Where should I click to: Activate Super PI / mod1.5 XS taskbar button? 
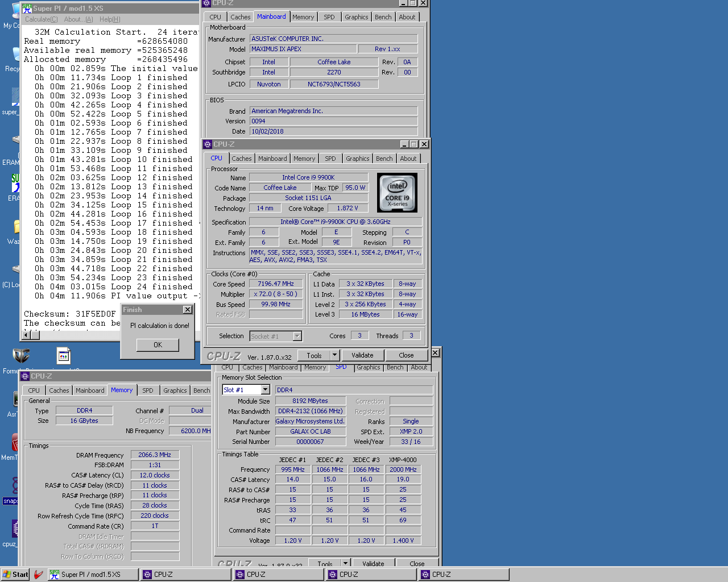92,575
